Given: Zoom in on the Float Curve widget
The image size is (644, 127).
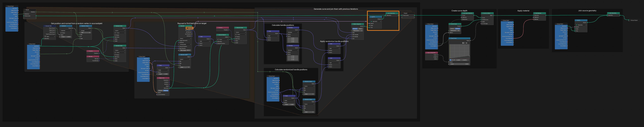Looking at the screenshot, I should (463, 43).
